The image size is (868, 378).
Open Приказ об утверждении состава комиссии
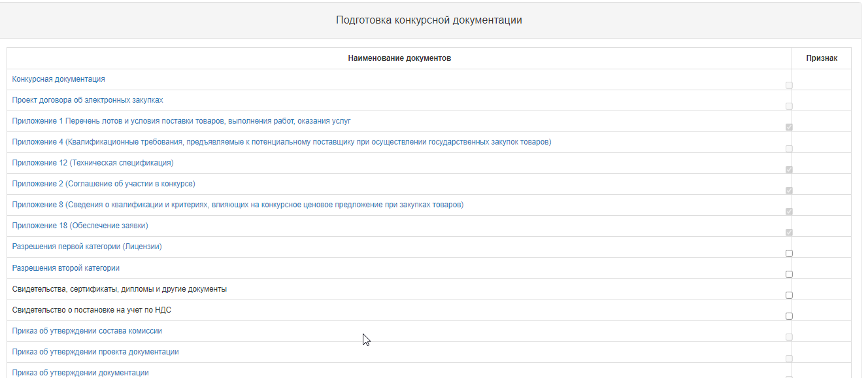[87, 331]
